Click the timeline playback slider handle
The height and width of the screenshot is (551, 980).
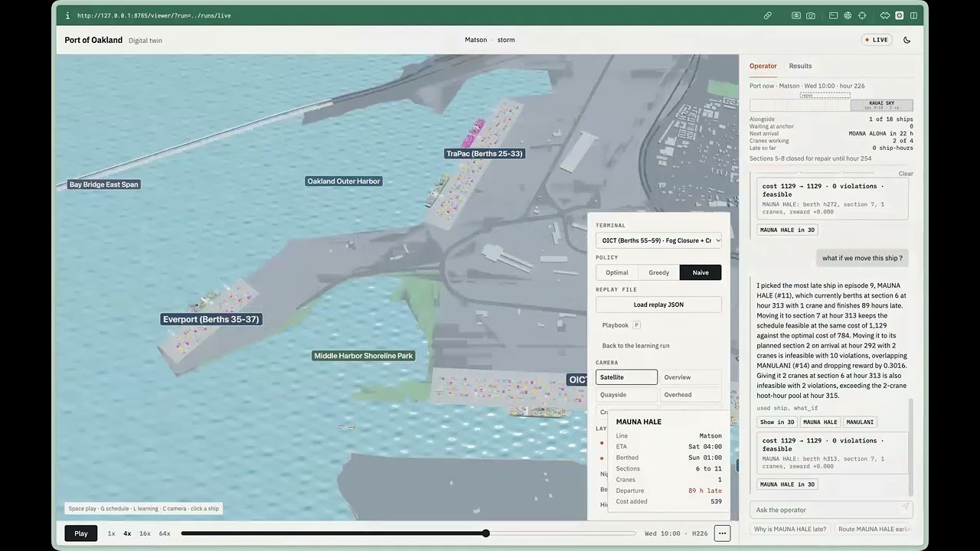[485, 533]
